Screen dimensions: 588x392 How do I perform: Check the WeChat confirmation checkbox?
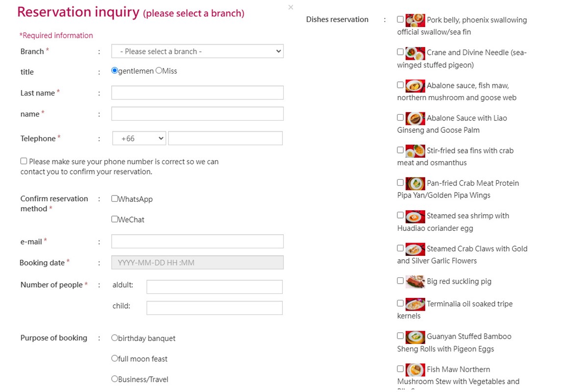[x=115, y=219]
